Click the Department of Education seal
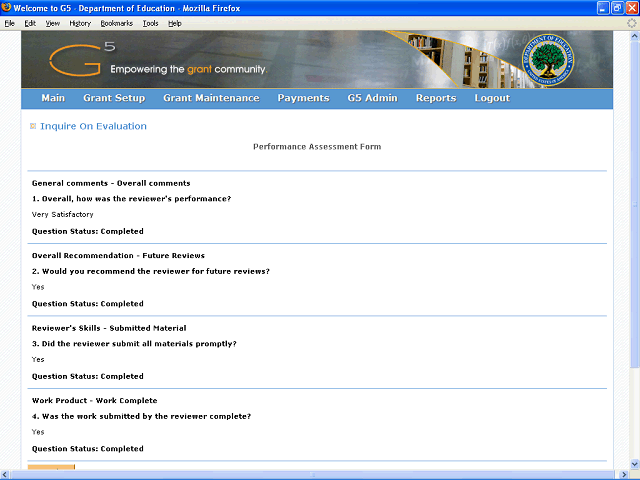The height and width of the screenshot is (480, 640). [x=548, y=60]
